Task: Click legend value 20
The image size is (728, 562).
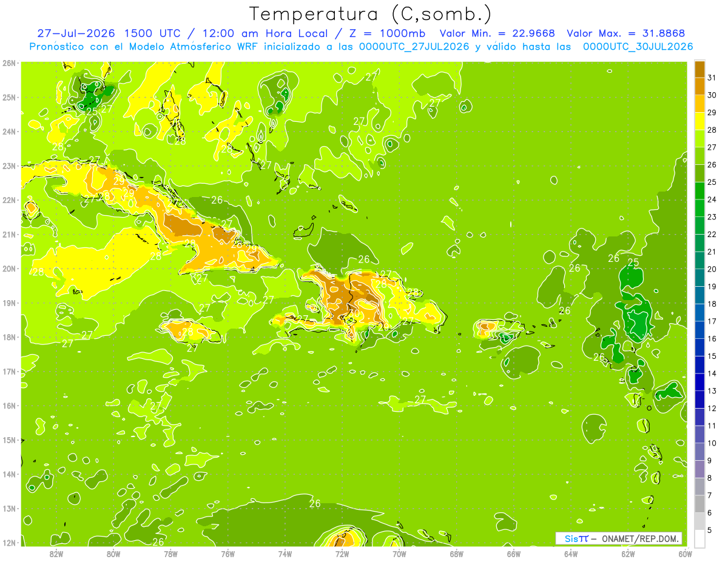Action: pyautogui.click(x=712, y=269)
